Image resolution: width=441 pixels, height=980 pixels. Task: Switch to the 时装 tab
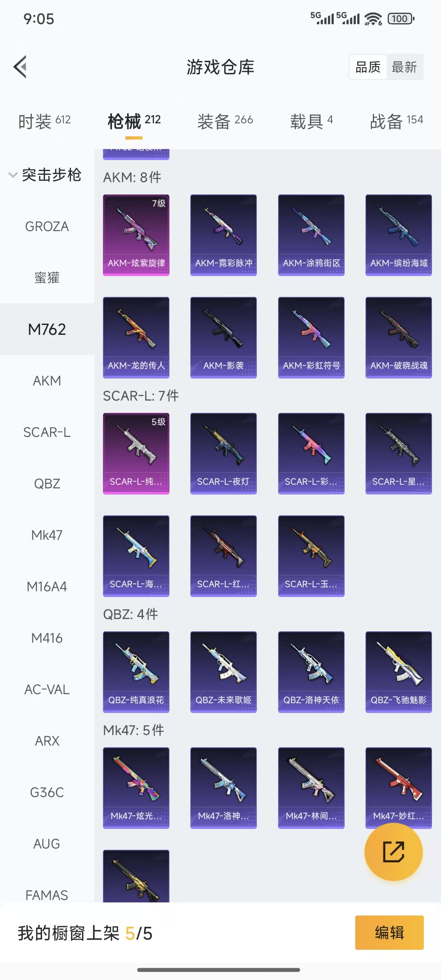pyautogui.click(x=45, y=121)
